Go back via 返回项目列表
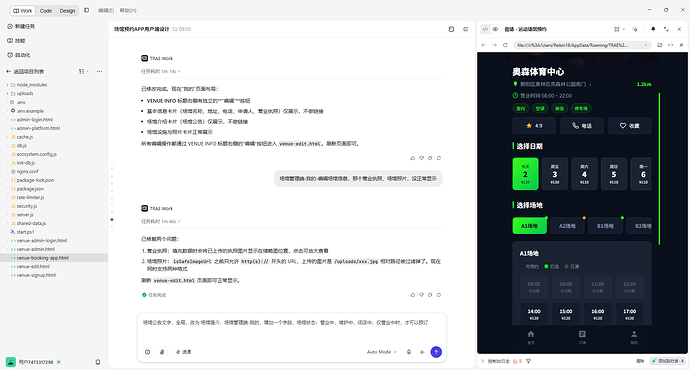This screenshot has width=690, height=370. pyautogui.click(x=25, y=71)
